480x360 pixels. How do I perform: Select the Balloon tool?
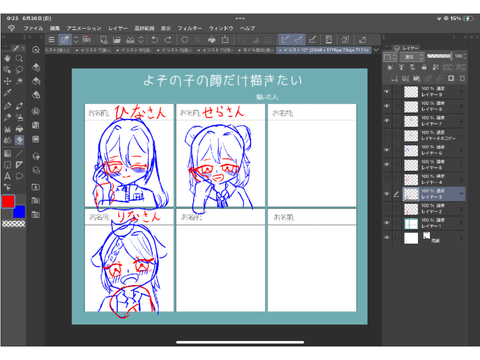[19, 176]
